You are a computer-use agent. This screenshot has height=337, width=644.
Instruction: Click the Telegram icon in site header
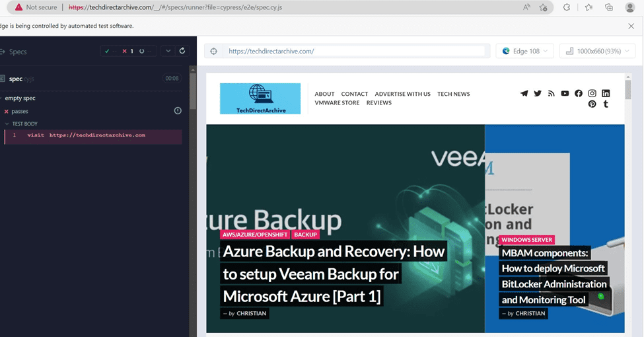tap(524, 94)
